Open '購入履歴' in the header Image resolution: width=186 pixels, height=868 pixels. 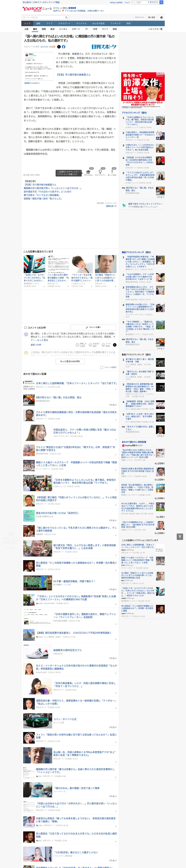click(152, 18)
